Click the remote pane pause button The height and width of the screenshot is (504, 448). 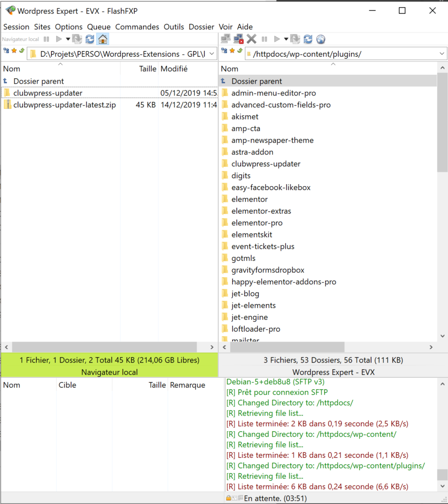[265, 39]
